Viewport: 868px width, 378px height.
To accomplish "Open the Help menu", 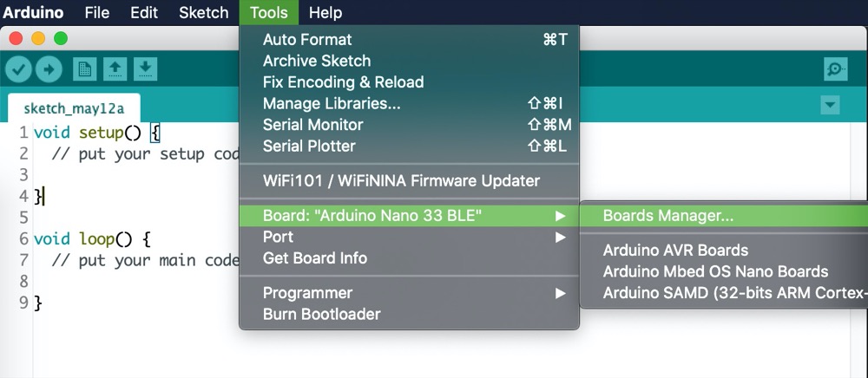I will (x=325, y=12).
